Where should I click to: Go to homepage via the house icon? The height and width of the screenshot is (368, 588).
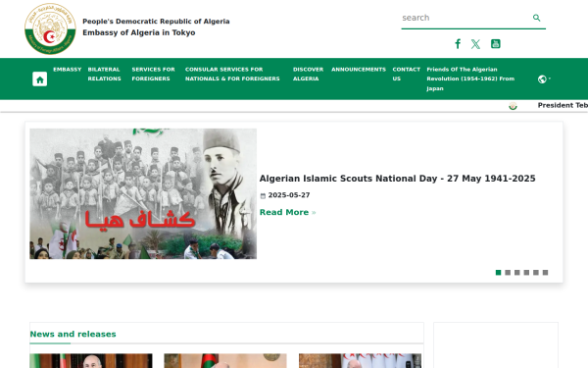tap(40, 79)
